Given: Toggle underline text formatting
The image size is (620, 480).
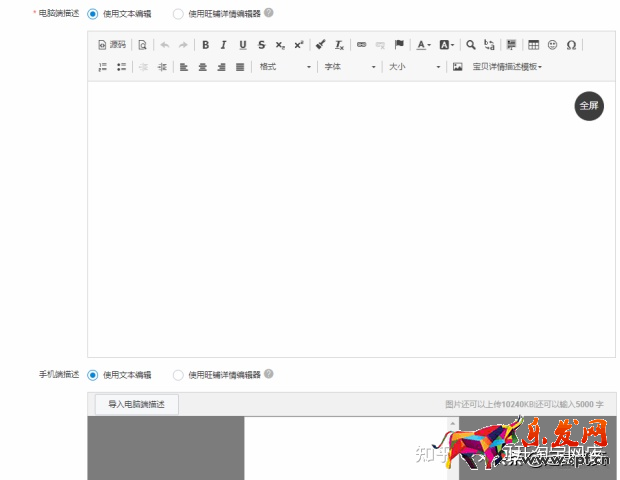Looking at the screenshot, I should tap(242, 45).
